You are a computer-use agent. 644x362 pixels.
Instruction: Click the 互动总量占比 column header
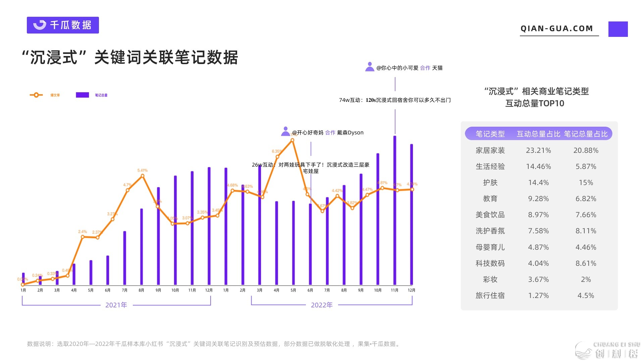[538, 134]
